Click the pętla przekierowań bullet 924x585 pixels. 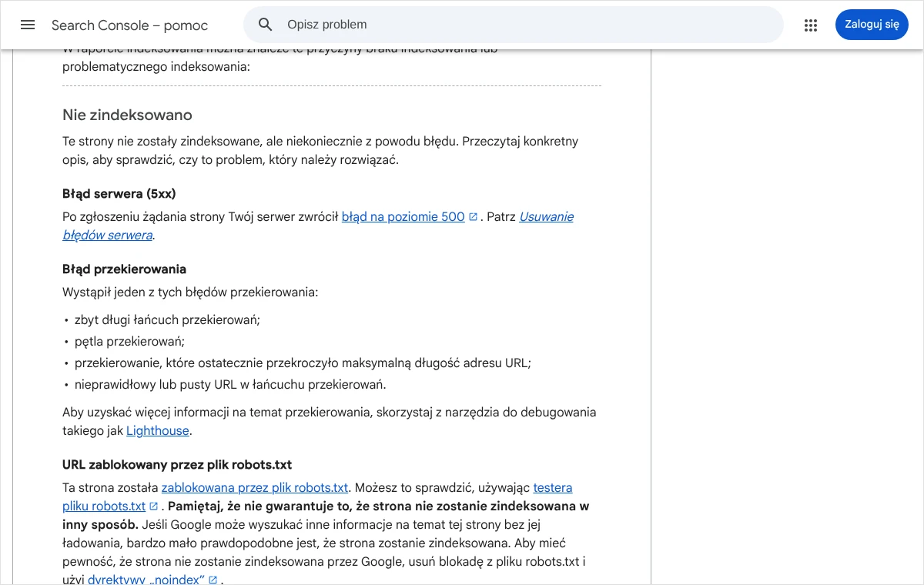point(129,342)
